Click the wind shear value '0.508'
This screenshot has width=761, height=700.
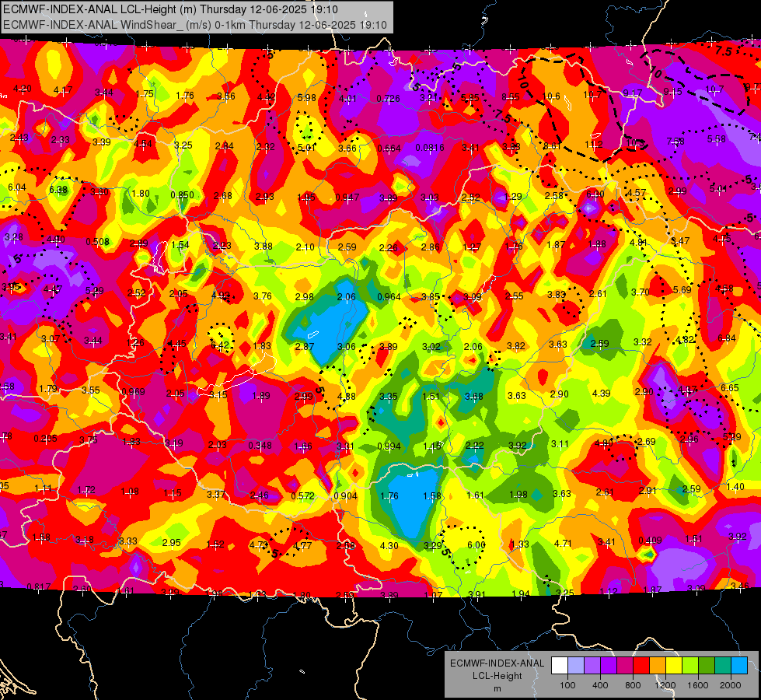click(x=97, y=241)
